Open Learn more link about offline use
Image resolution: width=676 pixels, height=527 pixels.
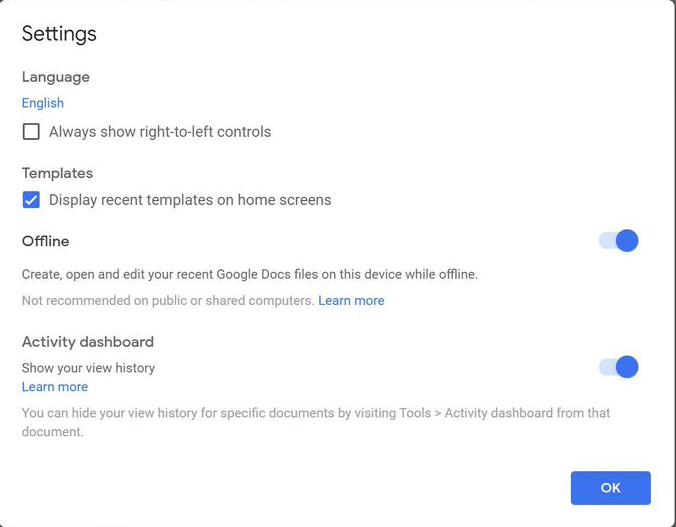[351, 301]
